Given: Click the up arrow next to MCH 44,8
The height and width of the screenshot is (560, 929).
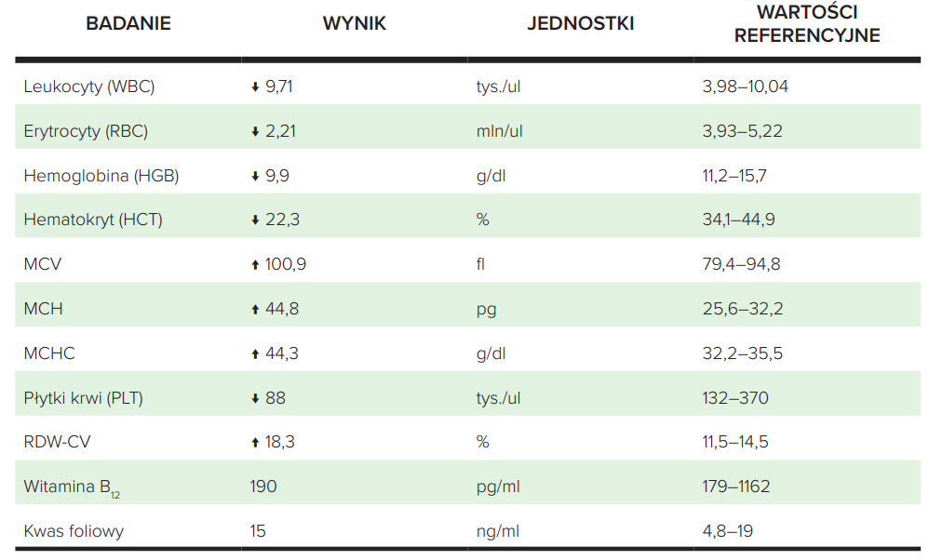Looking at the screenshot, I should pyautogui.click(x=255, y=310).
